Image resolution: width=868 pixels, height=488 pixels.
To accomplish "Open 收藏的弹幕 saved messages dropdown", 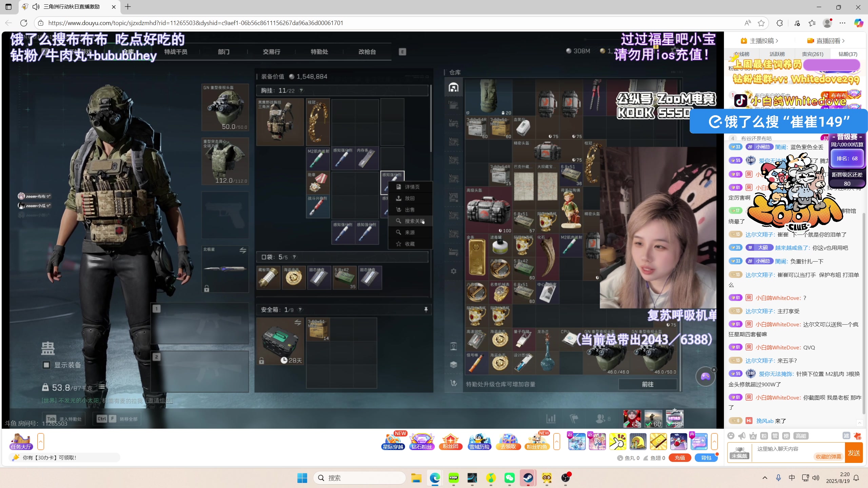I will tap(829, 456).
